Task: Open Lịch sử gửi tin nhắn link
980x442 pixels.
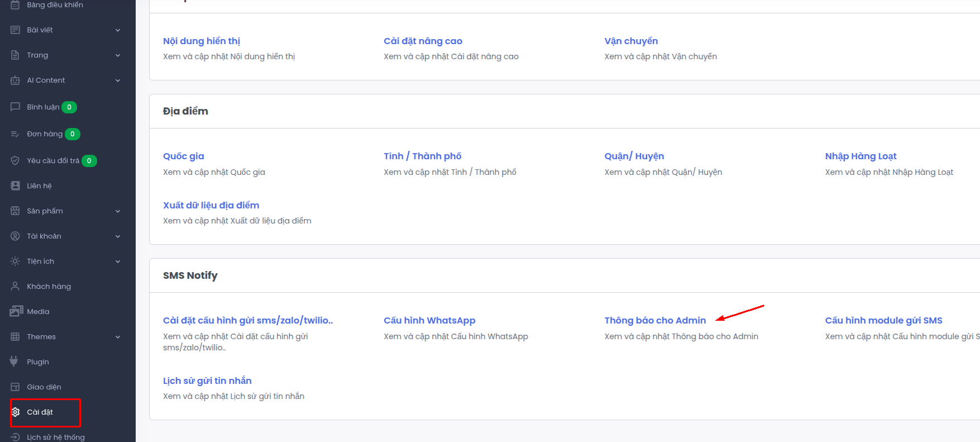Action: [x=207, y=381]
